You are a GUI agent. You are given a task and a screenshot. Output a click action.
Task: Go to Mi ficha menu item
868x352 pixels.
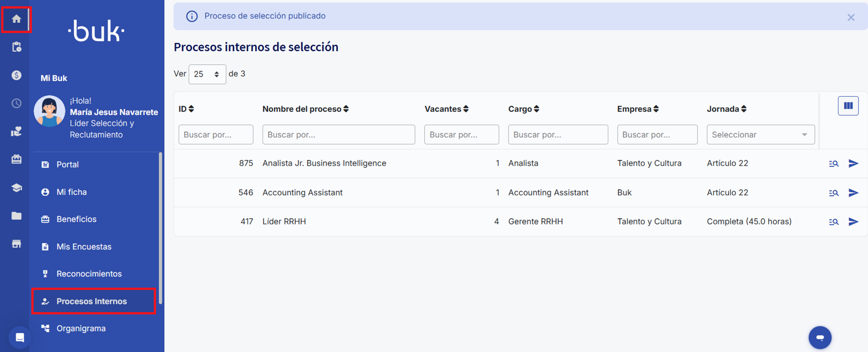click(x=72, y=192)
